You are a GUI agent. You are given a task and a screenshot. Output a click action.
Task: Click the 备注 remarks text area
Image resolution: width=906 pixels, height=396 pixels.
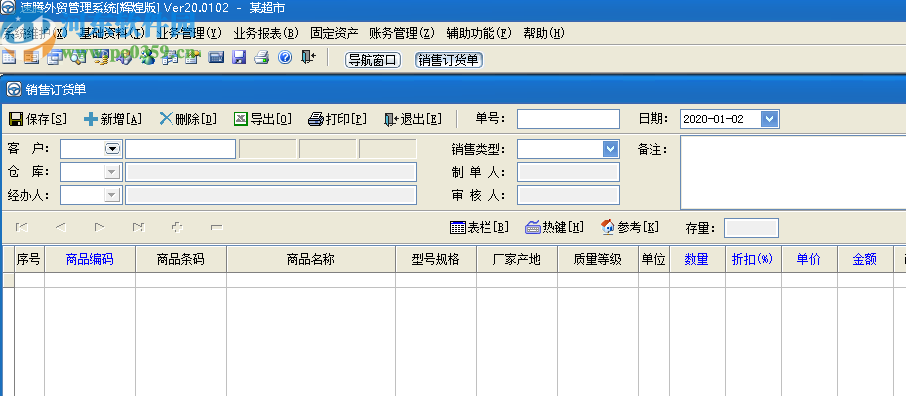(793, 172)
